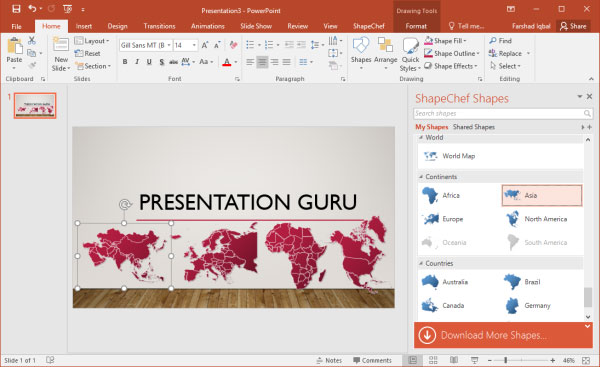Collapse the Continents category
Screen dimensions: 600x367
point(421,177)
